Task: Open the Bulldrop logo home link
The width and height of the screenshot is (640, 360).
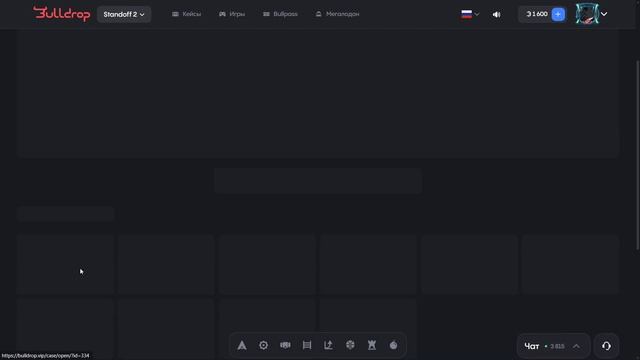Action: click(x=62, y=14)
